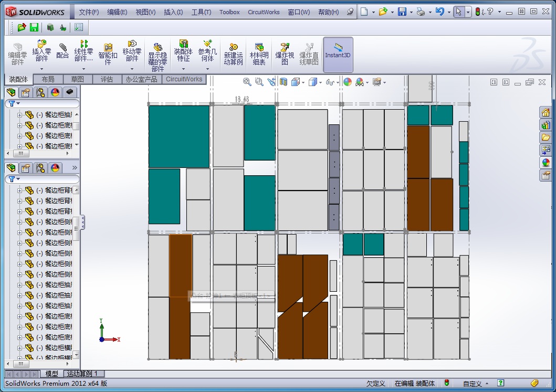Image resolution: width=556 pixels, height=392 pixels.
Task: Open the 插入(I) menu
Action: pyautogui.click(x=173, y=12)
